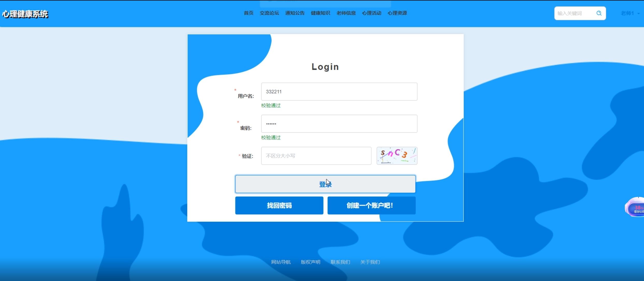Image resolution: width=644 pixels, height=281 pixels.
Task: Refresh the captcha verification image
Action: pos(397,156)
